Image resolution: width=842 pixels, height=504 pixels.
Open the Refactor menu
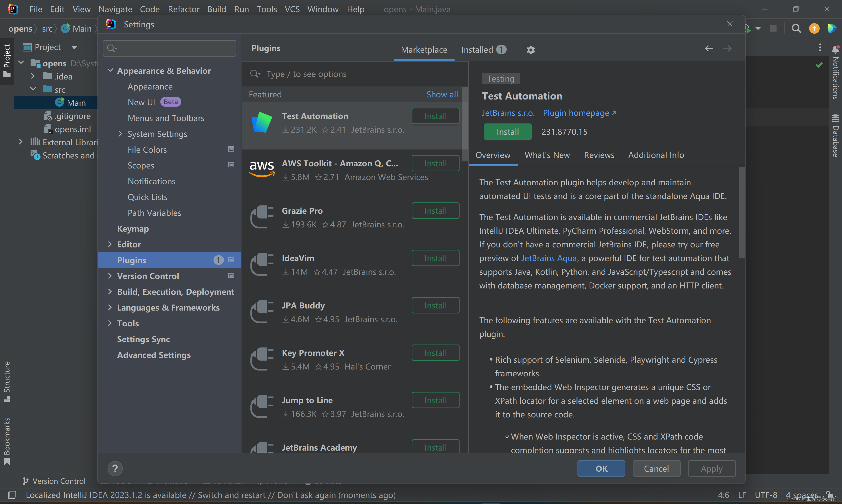tap(183, 9)
